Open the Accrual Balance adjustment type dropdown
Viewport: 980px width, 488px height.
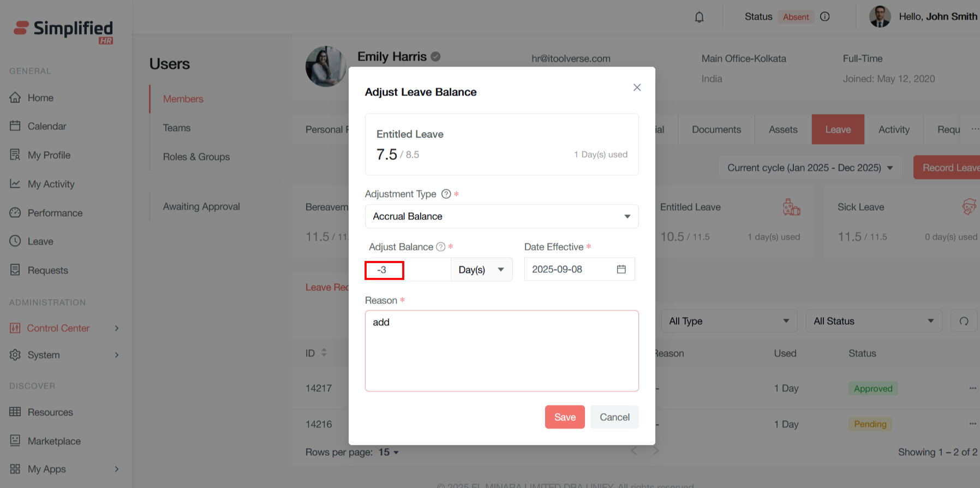click(x=501, y=217)
